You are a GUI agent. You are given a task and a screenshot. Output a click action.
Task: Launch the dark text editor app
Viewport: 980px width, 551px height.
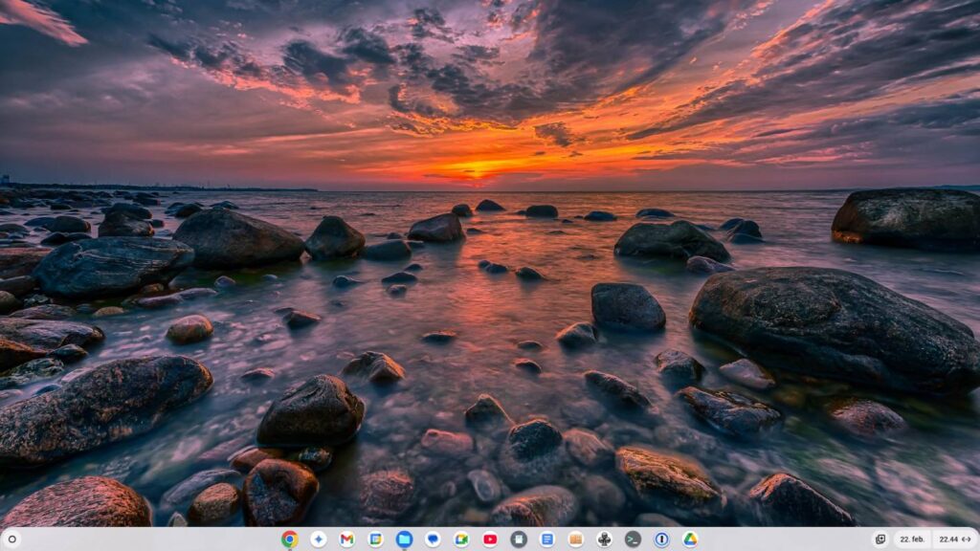click(518, 540)
